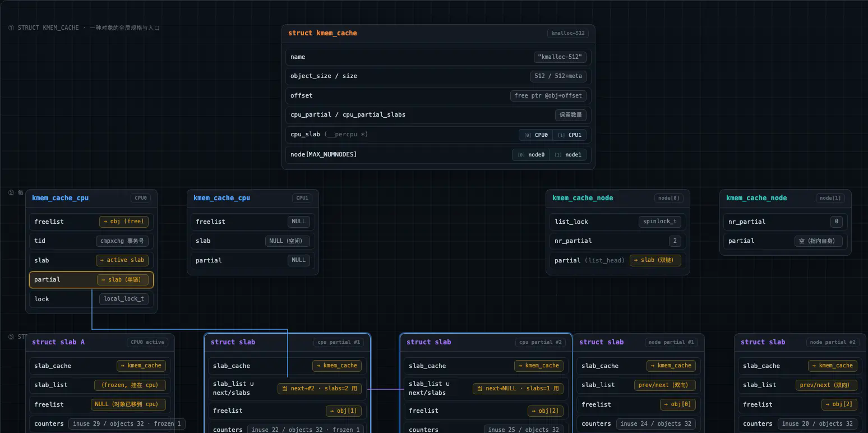Click the highlighted partial row in CPU0 card

pyautogui.click(x=91, y=280)
